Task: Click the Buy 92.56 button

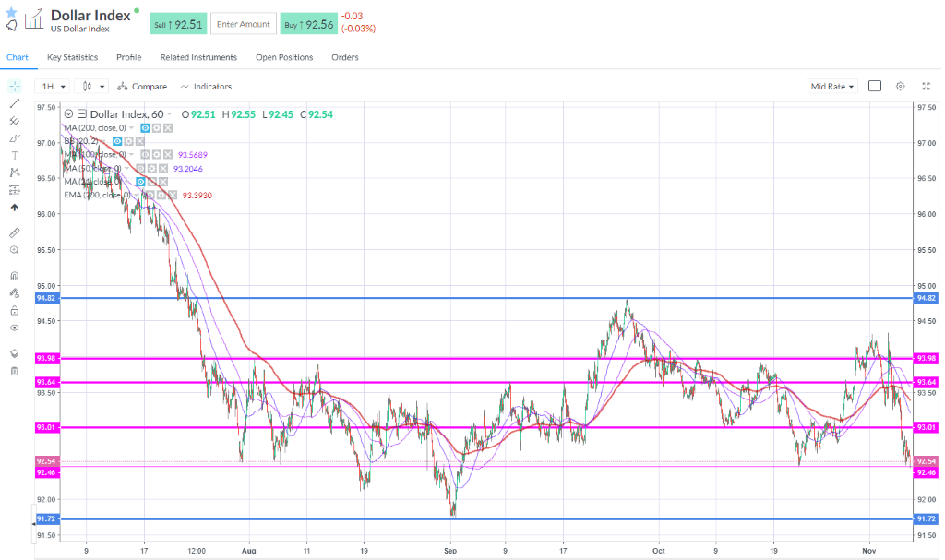Action: click(308, 24)
